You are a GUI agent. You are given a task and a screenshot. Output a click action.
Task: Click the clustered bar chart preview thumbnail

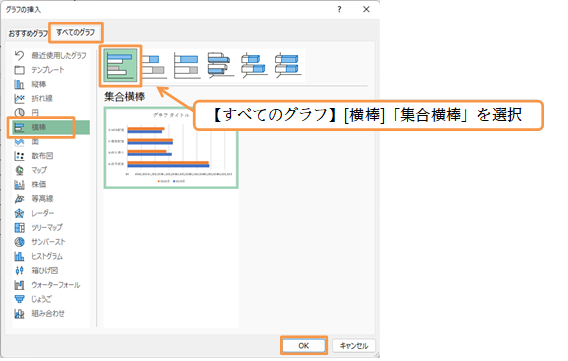tap(171, 148)
